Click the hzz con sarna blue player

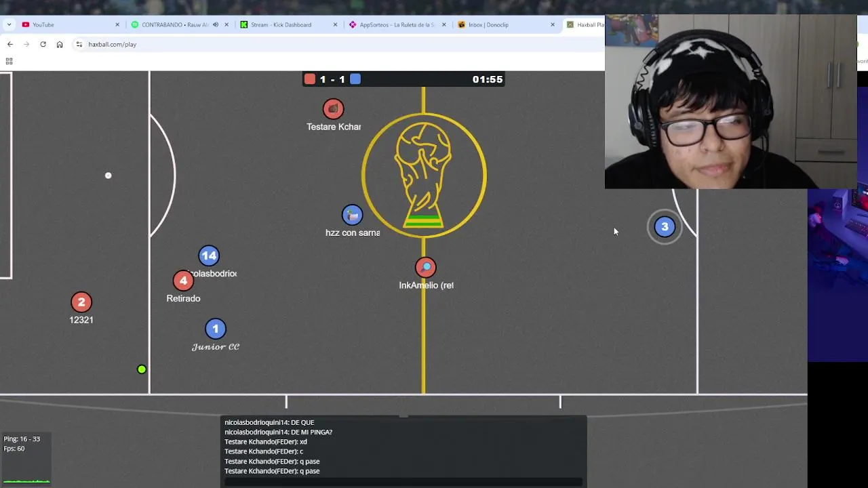(352, 215)
